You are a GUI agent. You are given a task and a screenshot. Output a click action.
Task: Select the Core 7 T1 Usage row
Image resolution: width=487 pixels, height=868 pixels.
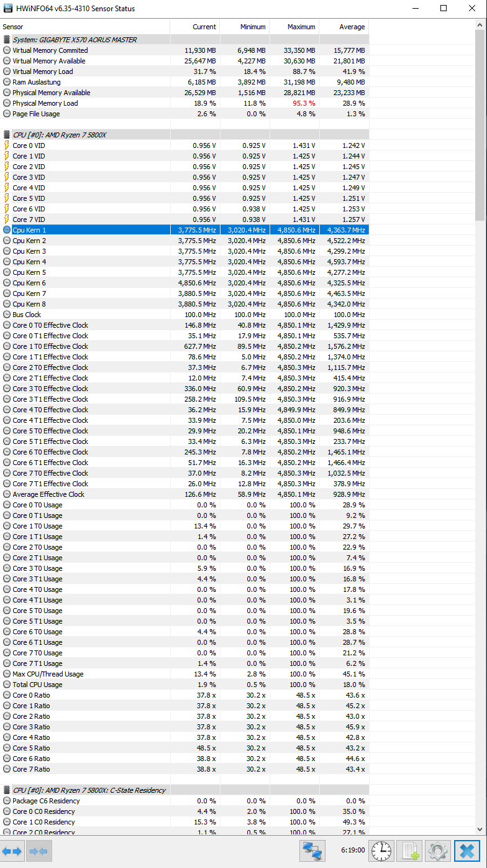184,663
